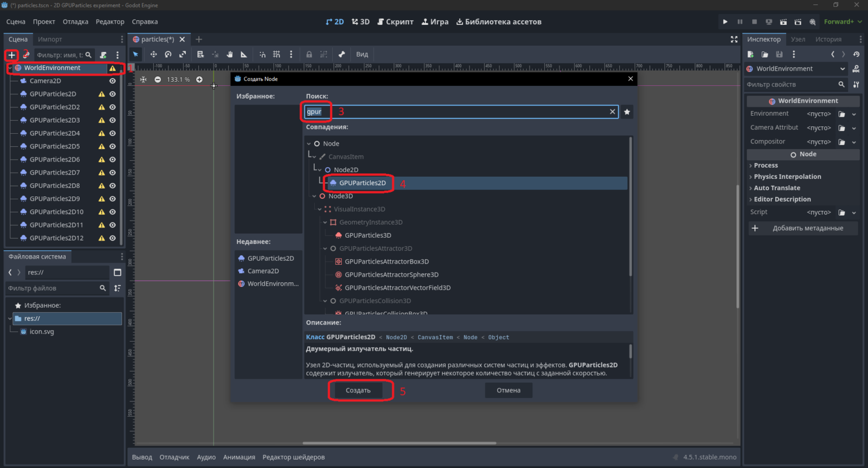Toggle visibility of Camera2D node
Screen dimensions: 868x468
[112, 81]
